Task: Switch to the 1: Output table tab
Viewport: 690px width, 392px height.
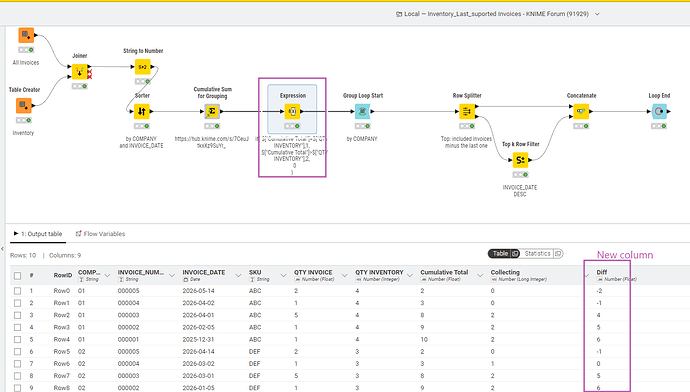Action: click(x=38, y=234)
